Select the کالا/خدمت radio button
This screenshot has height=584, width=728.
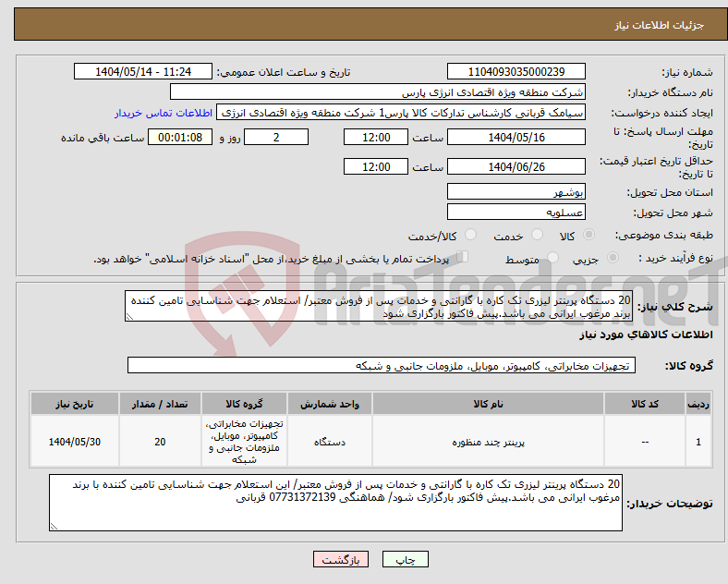[470, 235]
